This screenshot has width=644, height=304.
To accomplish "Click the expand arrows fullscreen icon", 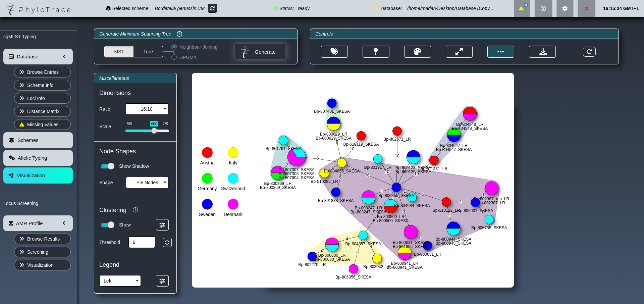I will click(x=459, y=52).
